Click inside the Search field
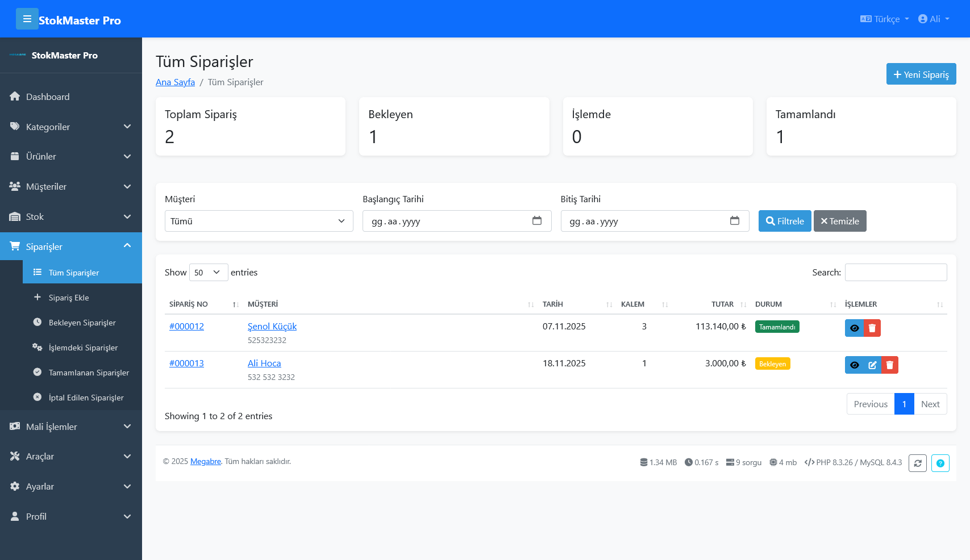Screen dimensions: 970x560 click(x=896, y=272)
